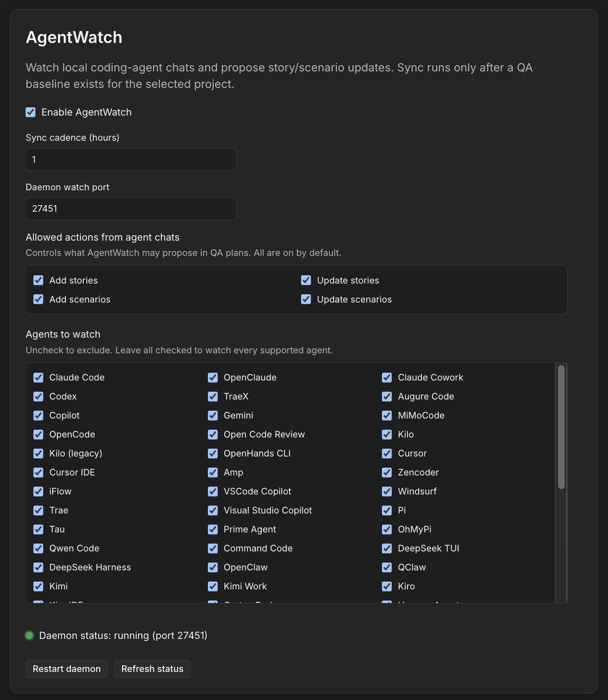The image size is (608, 700).
Task: Exclude the Prime Agent checkbox
Action: click(213, 530)
